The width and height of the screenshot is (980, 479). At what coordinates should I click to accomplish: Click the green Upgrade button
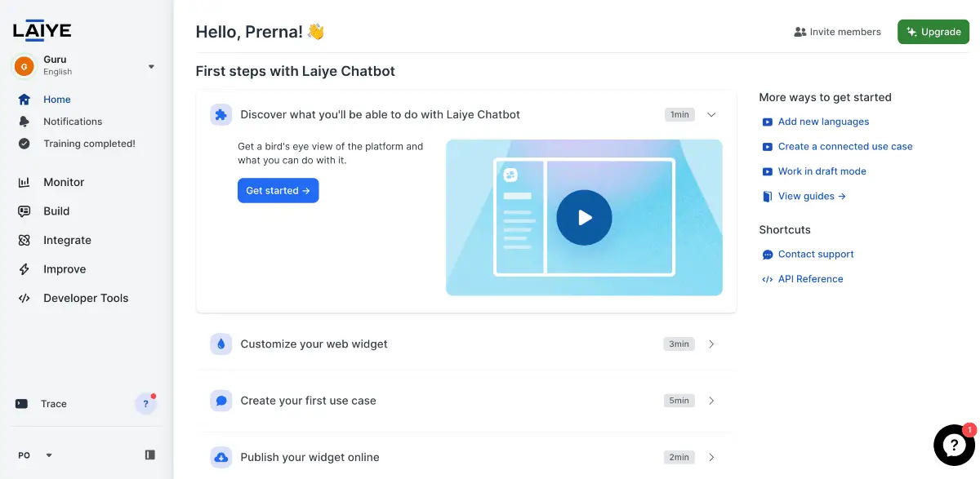click(x=933, y=32)
